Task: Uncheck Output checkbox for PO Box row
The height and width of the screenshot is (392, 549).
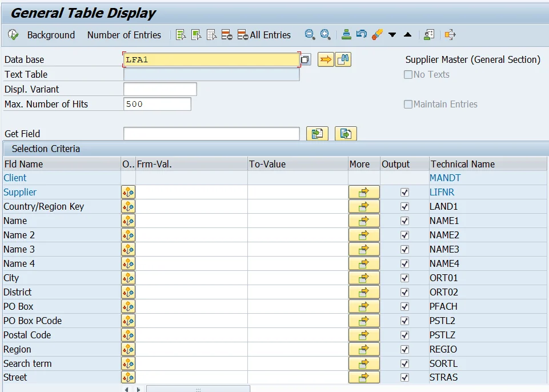Action: tap(404, 306)
